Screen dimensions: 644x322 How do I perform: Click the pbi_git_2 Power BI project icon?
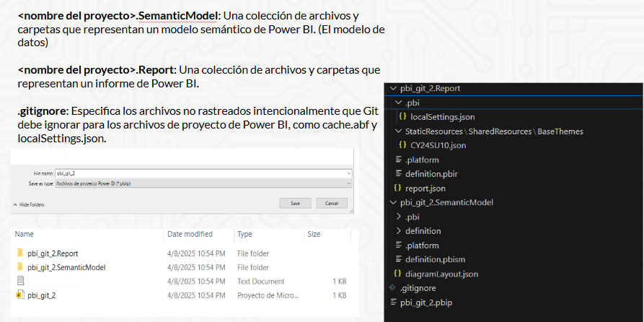coord(20,295)
